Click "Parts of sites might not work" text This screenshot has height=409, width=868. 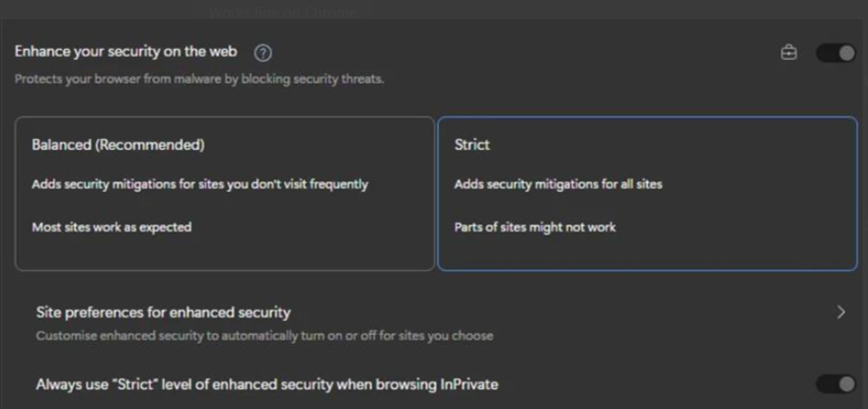coord(535,227)
